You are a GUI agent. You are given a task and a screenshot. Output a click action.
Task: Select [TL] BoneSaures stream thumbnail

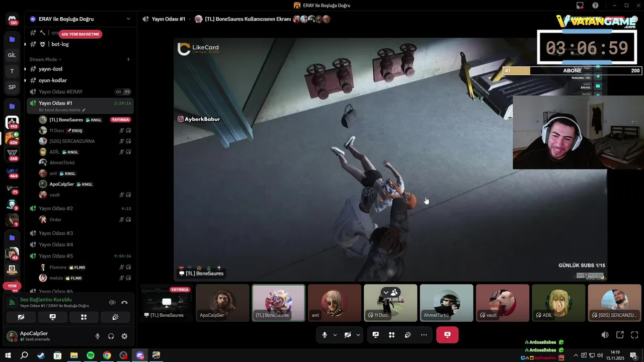[x=167, y=303]
